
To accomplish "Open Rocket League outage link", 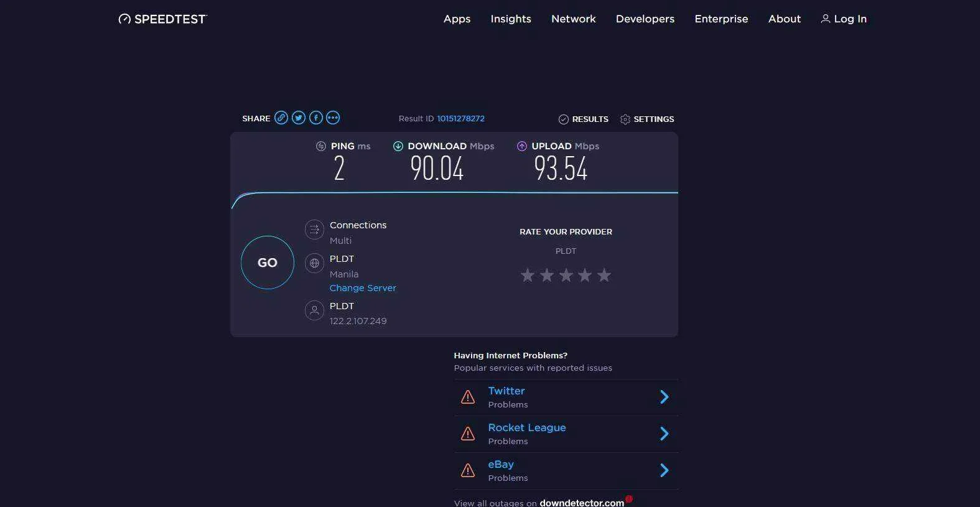I will pyautogui.click(x=527, y=427).
